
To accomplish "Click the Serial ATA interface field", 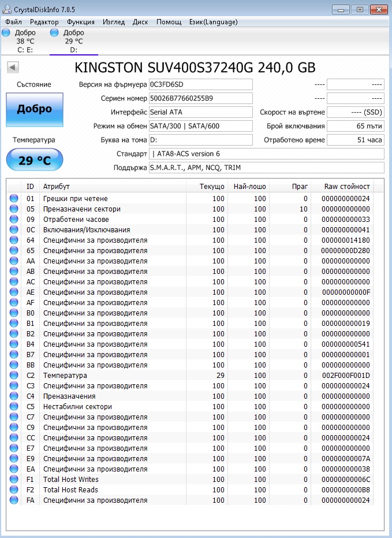I will point(201,112).
